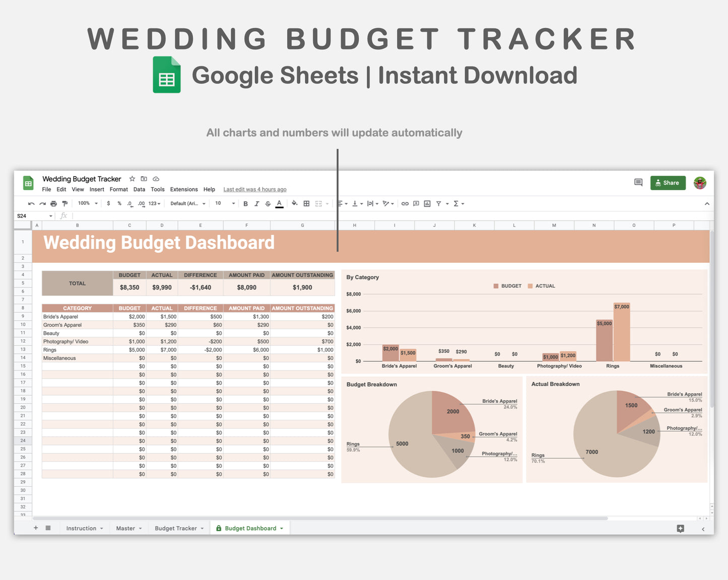This screenshot has width=728, height=580.
Task: Click the Create a filter icon
Action: (439, 203)
